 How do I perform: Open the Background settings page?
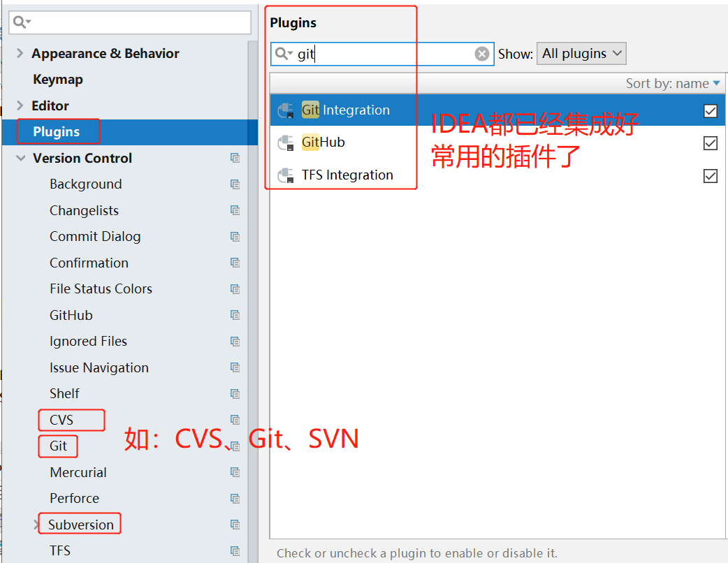pos(86,184)
